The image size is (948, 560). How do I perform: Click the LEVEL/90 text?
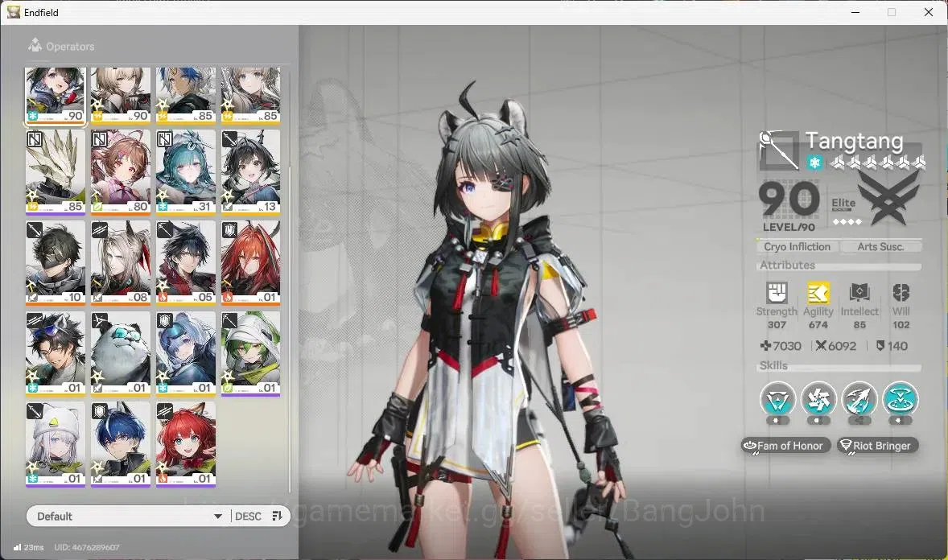pyautogui.click(x=789, y=228)
